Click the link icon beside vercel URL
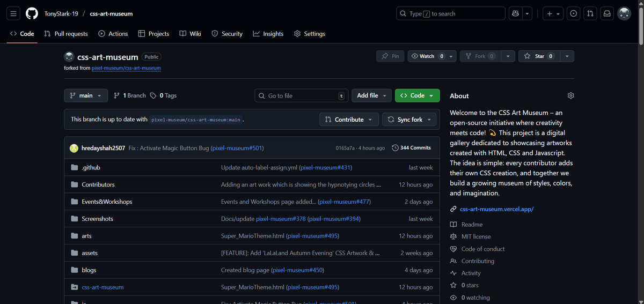 point(453,209)
